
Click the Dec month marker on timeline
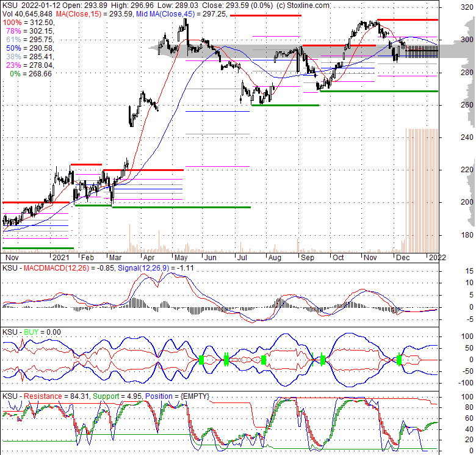click(x=403, y=258)
